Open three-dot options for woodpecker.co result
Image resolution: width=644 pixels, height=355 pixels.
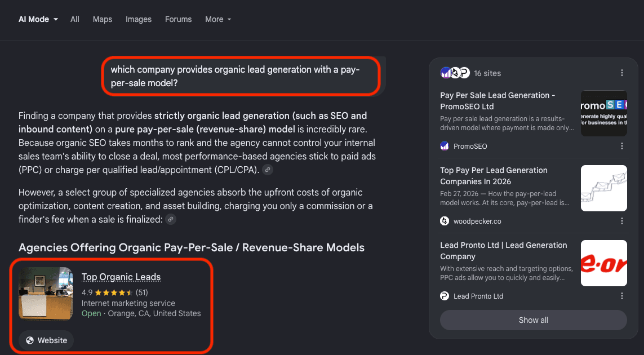pos(622,221)
